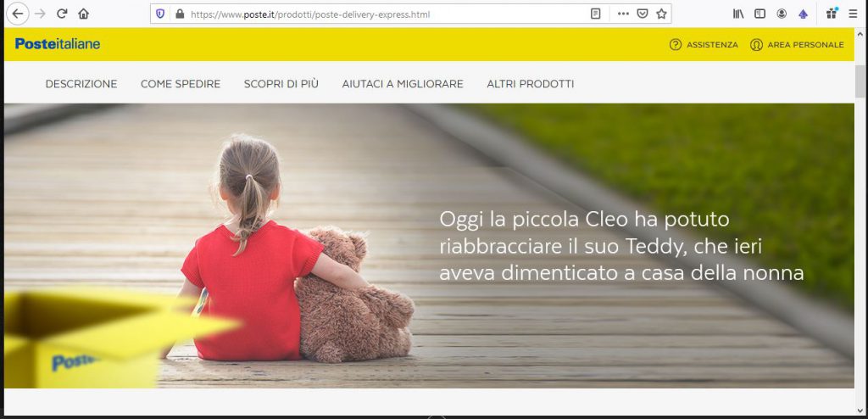Open page actions three-dots menu

[623, 14]
